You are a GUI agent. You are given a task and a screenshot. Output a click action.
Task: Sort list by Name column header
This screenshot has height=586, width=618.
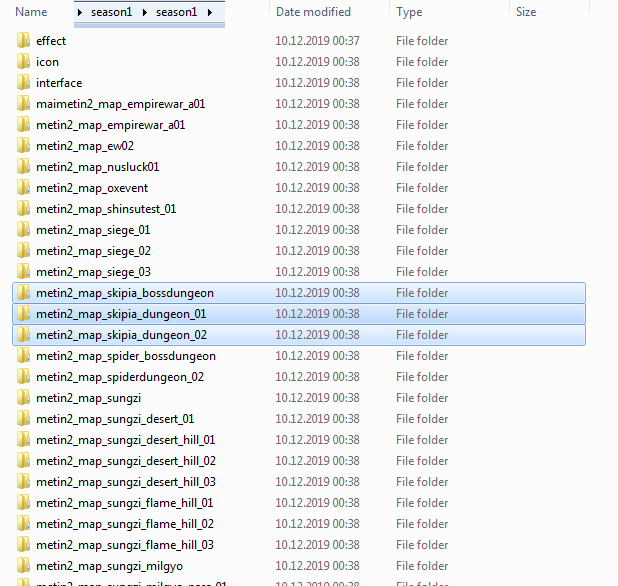tap(31, 12)
